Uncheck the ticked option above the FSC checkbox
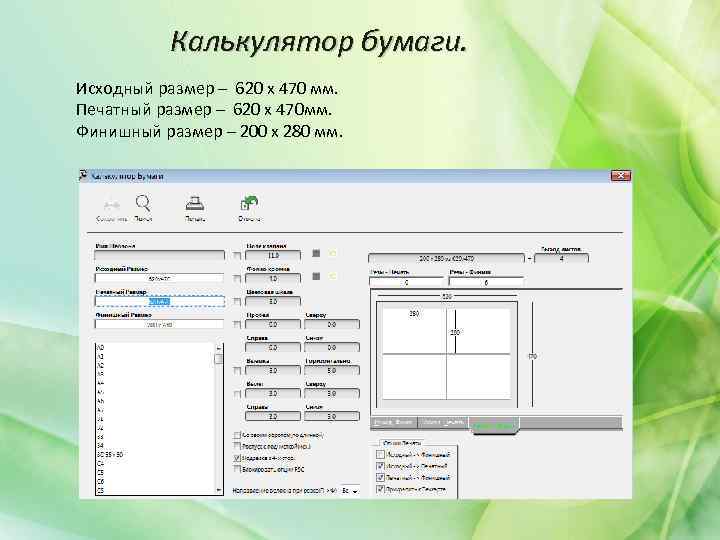The height and width of the screenshot is (540, 720). pos(237,458)
